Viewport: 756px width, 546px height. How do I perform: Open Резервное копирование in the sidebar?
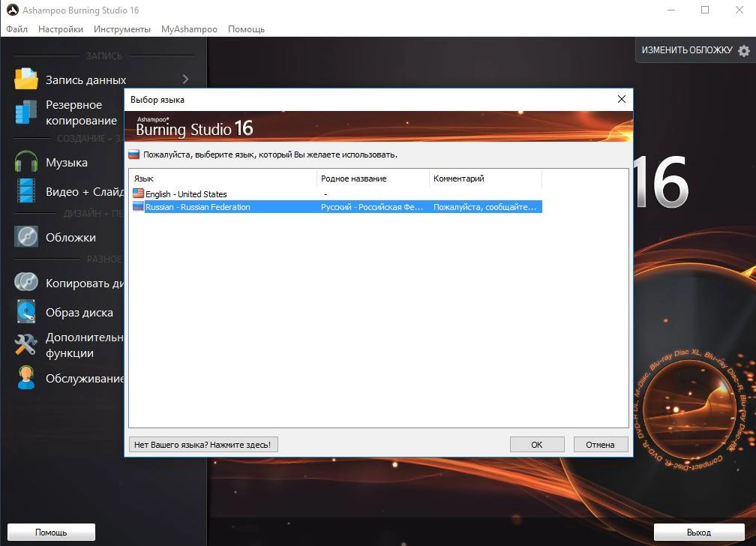(x=81, y=112)
